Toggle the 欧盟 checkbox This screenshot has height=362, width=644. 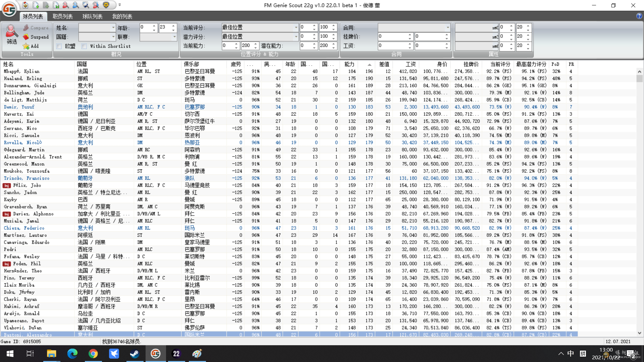pos(59,46)
